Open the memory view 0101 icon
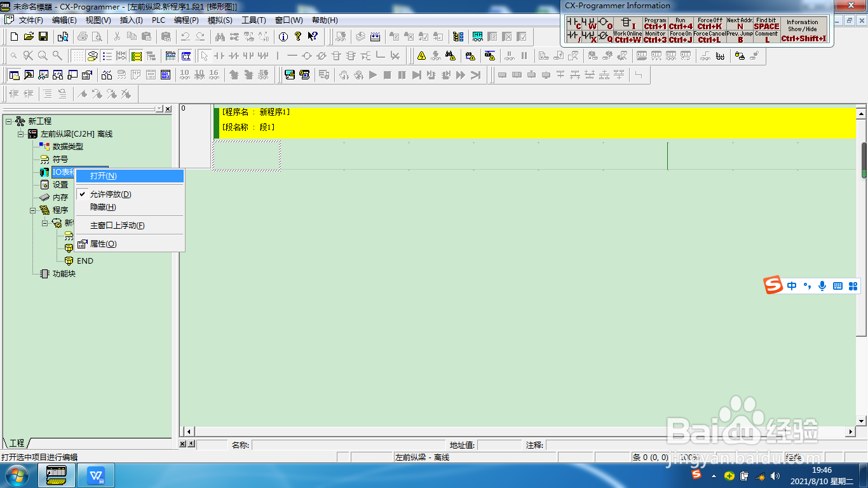The height and width of the screenshot is (488, 868). click(165, 75)
